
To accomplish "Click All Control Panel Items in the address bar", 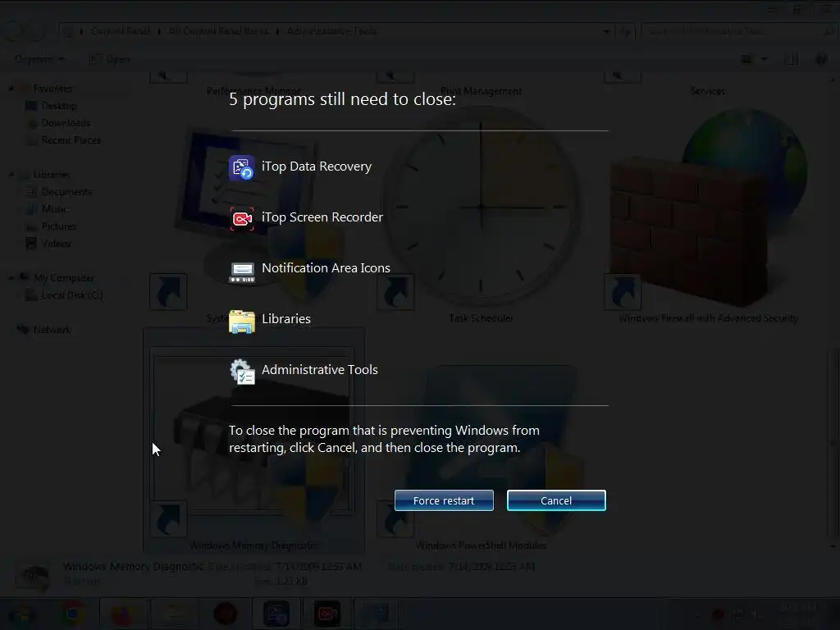I will tap(218, 31).
